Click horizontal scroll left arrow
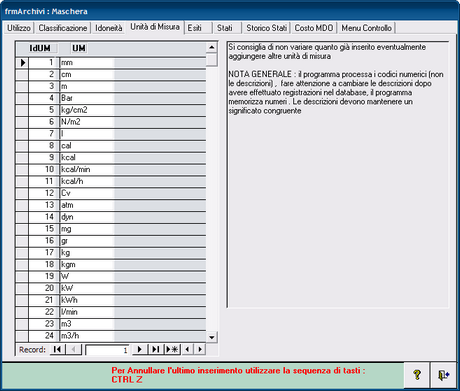 pyautogui.click(x=187, y=349)
